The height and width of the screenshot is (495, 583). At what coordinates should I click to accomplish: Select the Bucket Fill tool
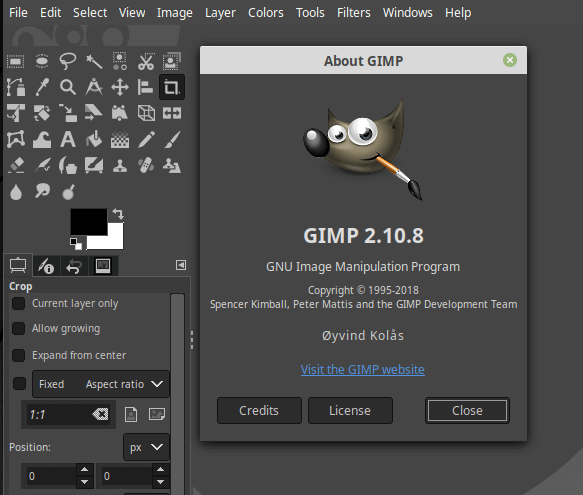click(x=94, y=139)
